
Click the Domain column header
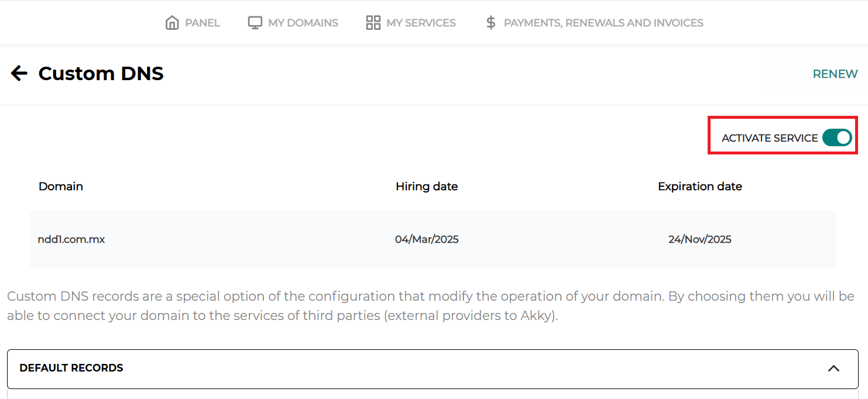(61, 187)
